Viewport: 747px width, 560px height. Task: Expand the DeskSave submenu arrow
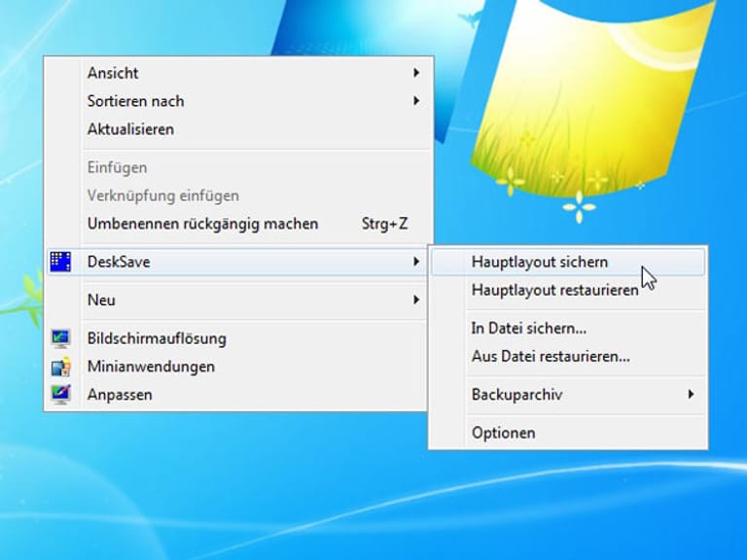point(416,262)
